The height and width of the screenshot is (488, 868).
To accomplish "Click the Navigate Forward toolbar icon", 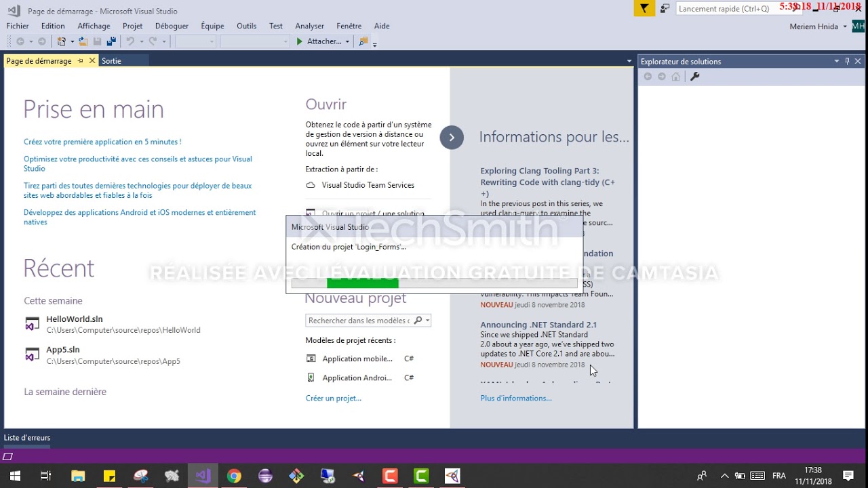I will (42, 41).
